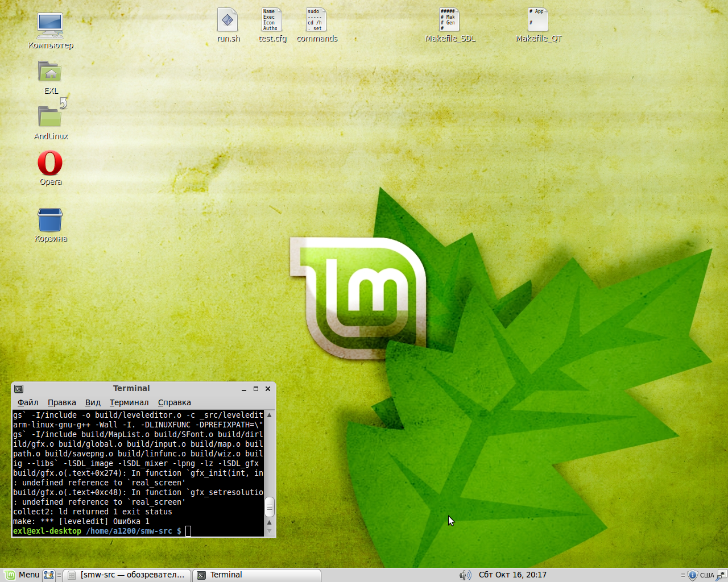The image size is (728, 582).
Task: Switch to Terminal taskbar button
Action: pyautogui.click(x=257, y=575)
